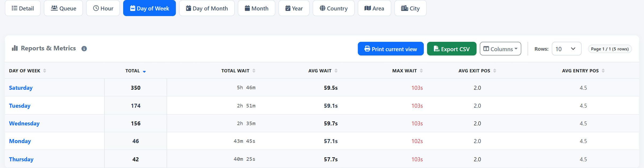Open the Thursday row link
This screenshot has height=168, width=644.
coord(21,159)
